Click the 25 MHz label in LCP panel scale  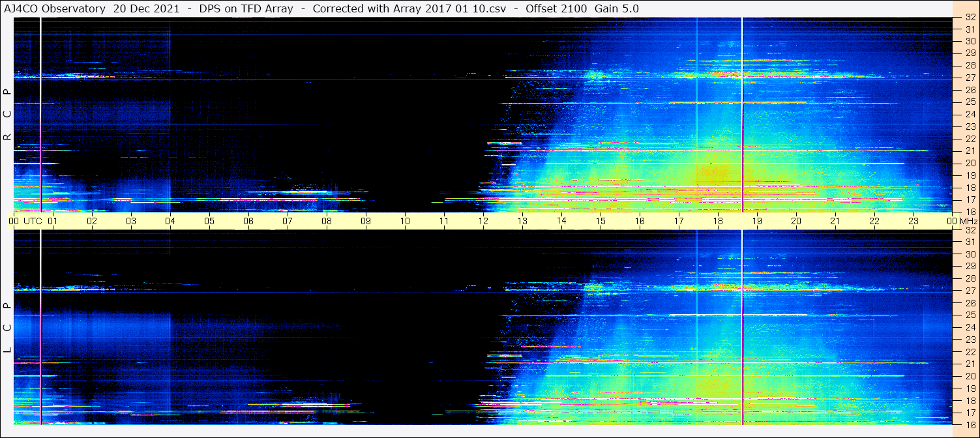(x=970, y=315)
